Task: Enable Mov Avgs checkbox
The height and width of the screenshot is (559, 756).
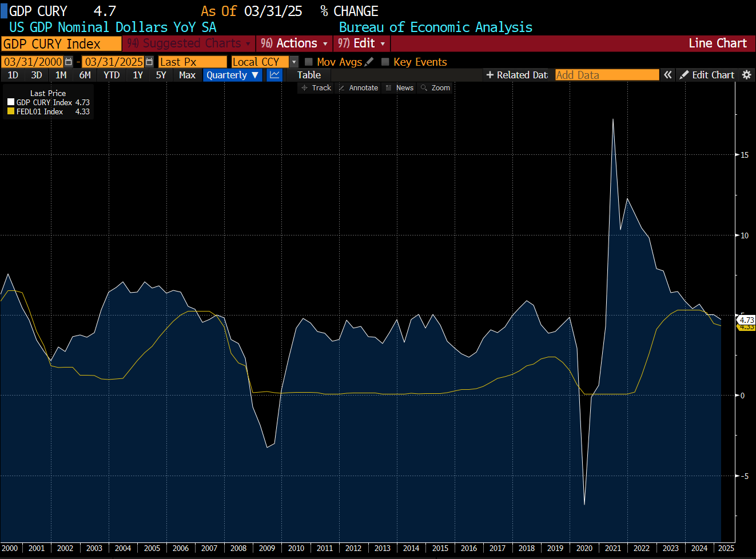Action: click(309, 62)
